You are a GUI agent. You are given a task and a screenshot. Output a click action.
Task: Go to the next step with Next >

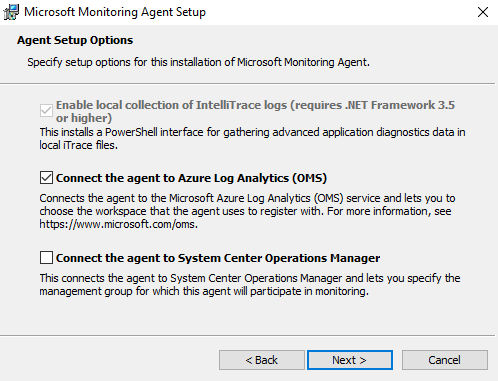(x=350, y=360)
